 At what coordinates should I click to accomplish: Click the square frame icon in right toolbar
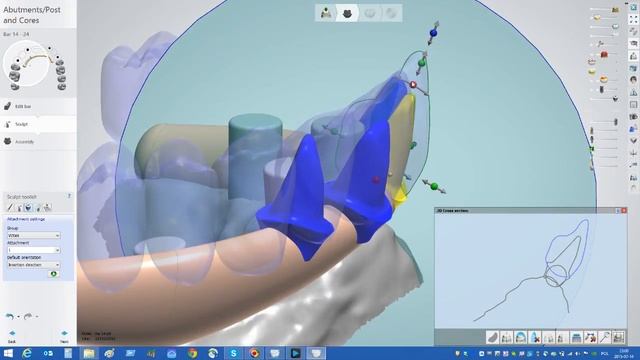point(633,105)
